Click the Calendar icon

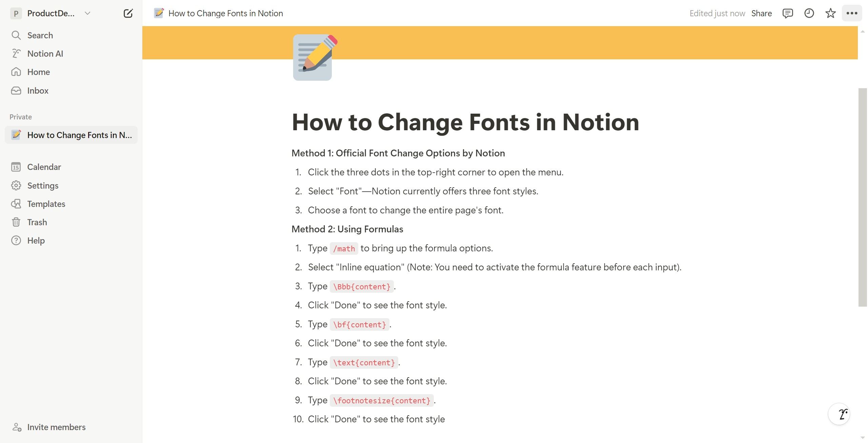(16, 167)
